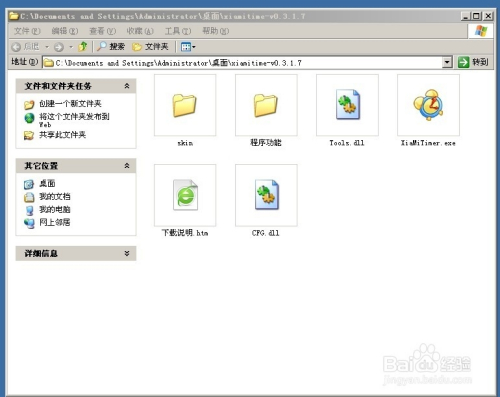Close the explorer window

coord(488,16)
